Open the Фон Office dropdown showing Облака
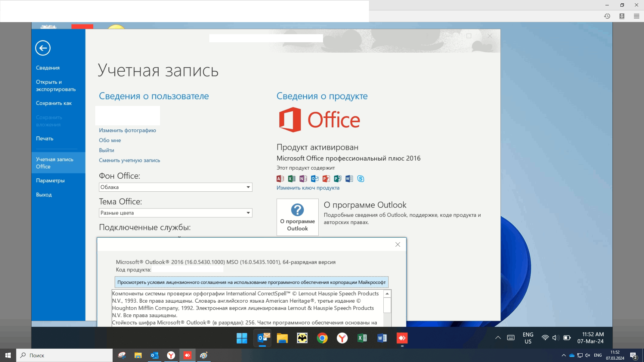The image size is (644, 362). (175, 187)
